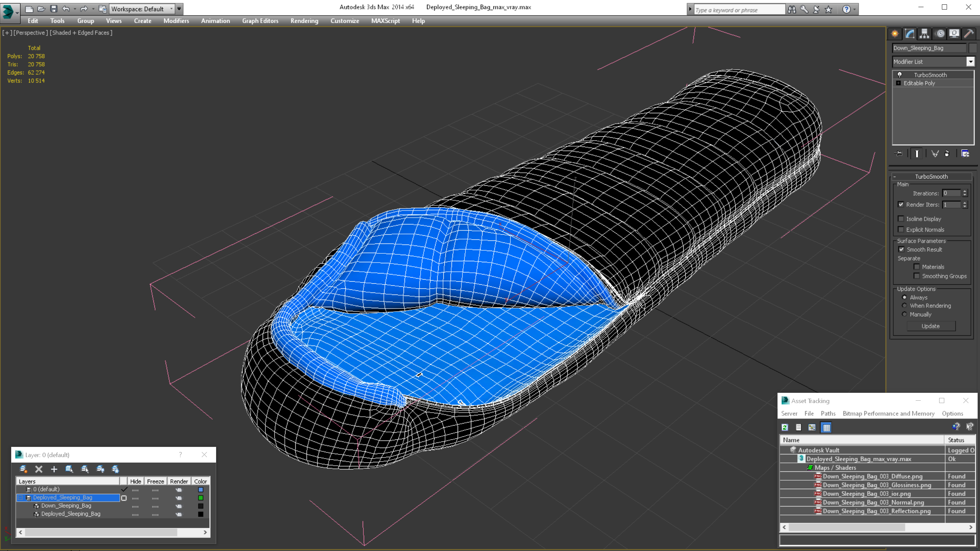
Task: Open Paths menu in Asset Tracking
Action: pyautogui.click(x=828, y=413)
